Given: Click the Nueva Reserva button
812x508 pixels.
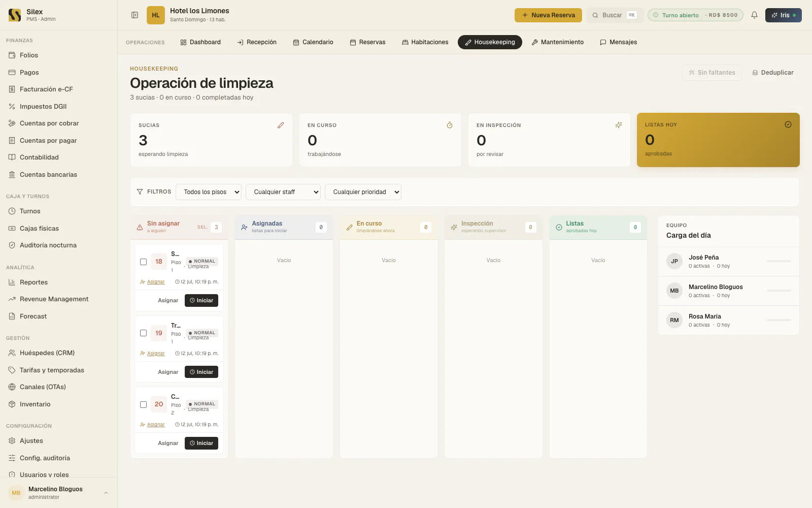Looking at the screenshot, I should (549, 15).
